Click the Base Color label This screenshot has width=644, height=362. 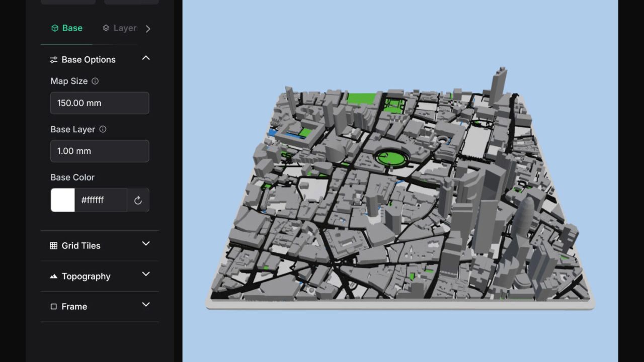72,177
